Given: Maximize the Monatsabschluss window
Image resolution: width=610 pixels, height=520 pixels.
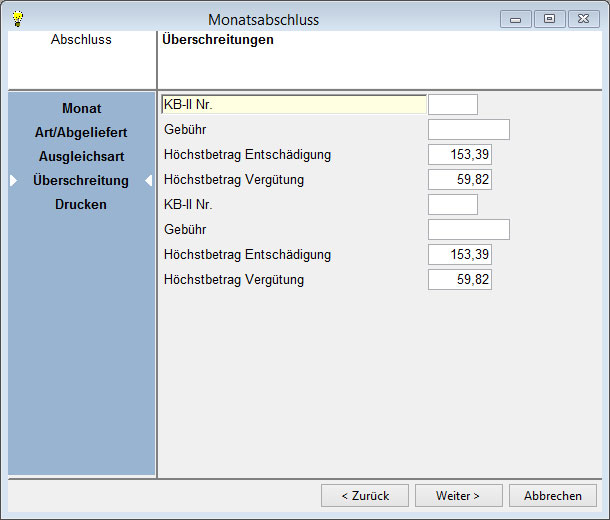Looking at the screenshot, I should (x=549, y=19).
